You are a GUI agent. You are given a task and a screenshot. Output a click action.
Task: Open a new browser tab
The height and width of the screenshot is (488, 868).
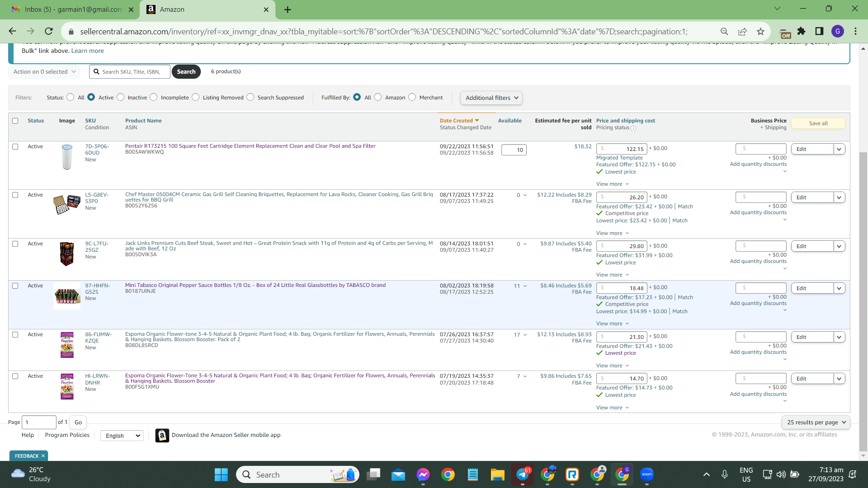(x=288, y=9)
